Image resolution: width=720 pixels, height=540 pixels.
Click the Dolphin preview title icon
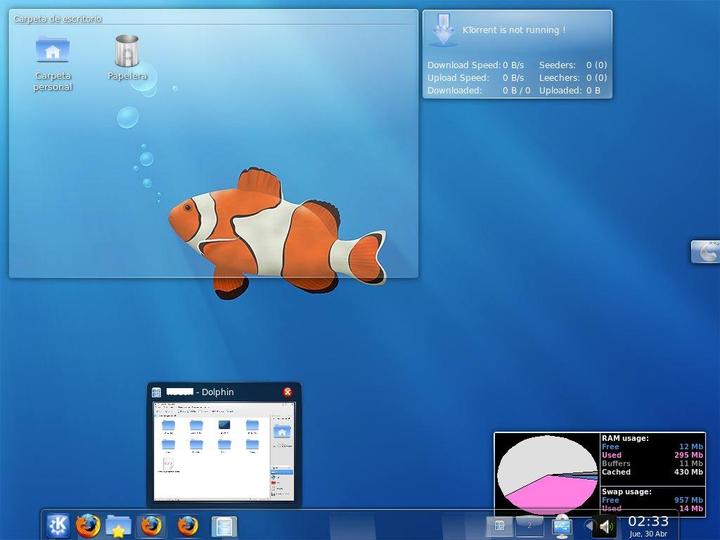[156, 392]
